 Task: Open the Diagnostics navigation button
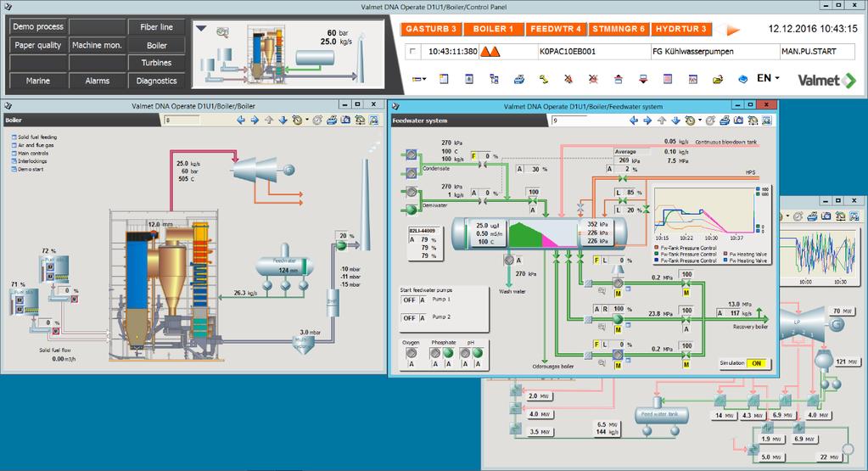click(156, 81)
